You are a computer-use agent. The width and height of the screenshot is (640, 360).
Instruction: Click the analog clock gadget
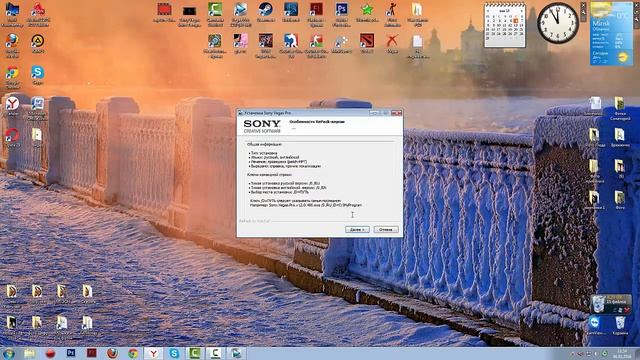pyautogui.click(x=558, y=23)
